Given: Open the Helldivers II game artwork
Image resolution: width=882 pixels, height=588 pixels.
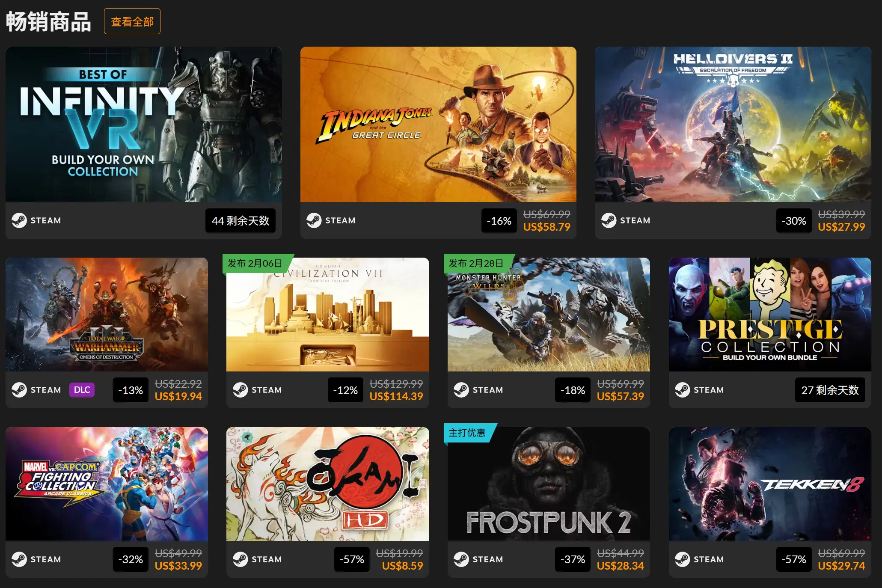Looking at the screenshot, I should [733, 124].
